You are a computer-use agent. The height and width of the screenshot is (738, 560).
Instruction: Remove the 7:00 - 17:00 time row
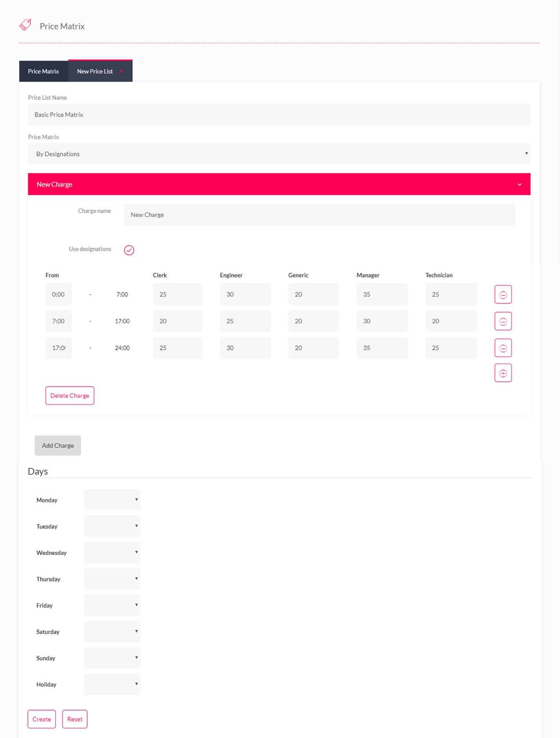503,321
